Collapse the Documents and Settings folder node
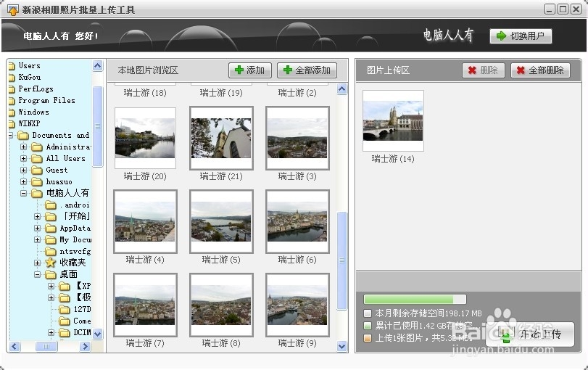The height and width of the screenshot is (370, 588). [x=10, y=135]
